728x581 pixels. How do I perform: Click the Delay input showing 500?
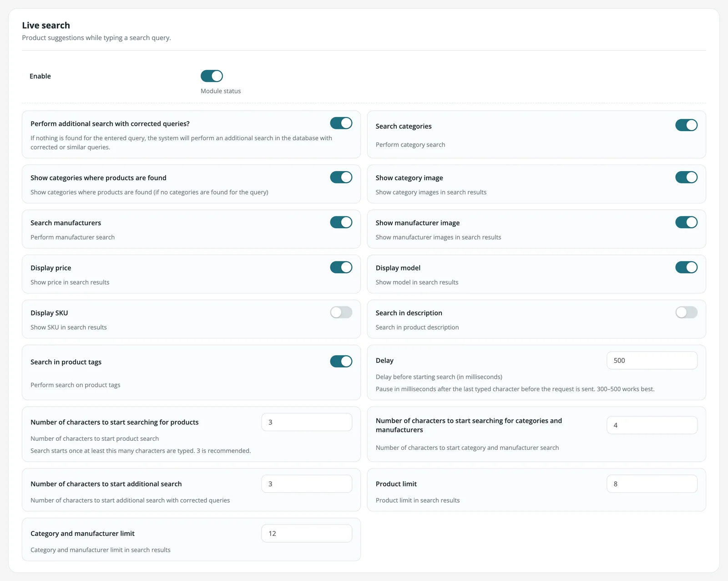click(x=652, y=361)
